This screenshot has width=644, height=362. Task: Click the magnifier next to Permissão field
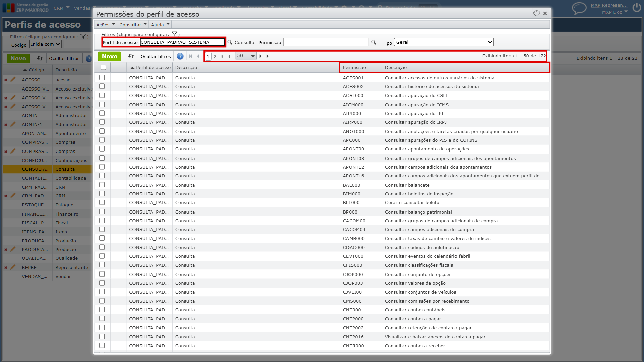374,42
